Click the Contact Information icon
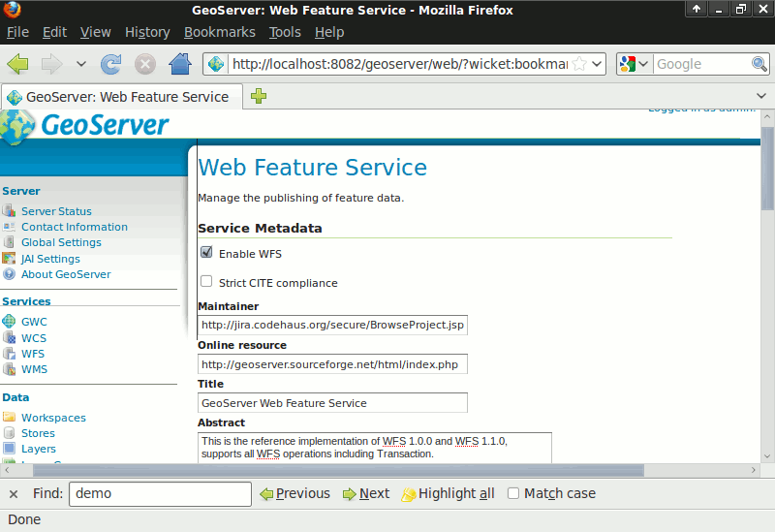Viewport: 775px width, 532px height. coord(9,227)
